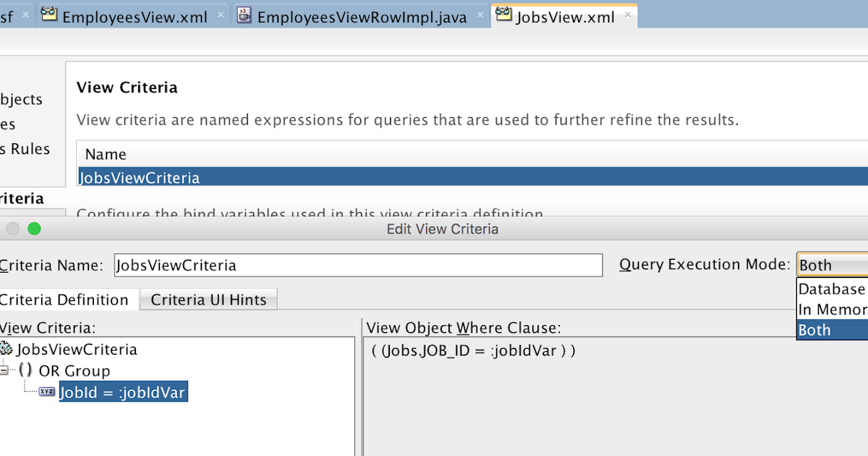868x456 pixels.
Task: Click inside the Criteria Name text field
Action: pyautogui.click(x=354, y=265)
